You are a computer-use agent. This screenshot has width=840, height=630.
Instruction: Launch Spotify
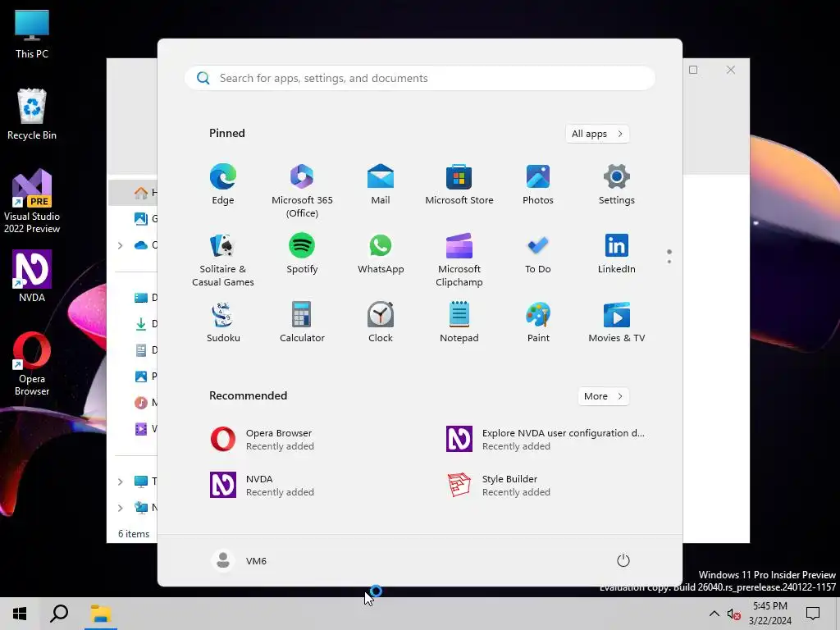(302, 254)
